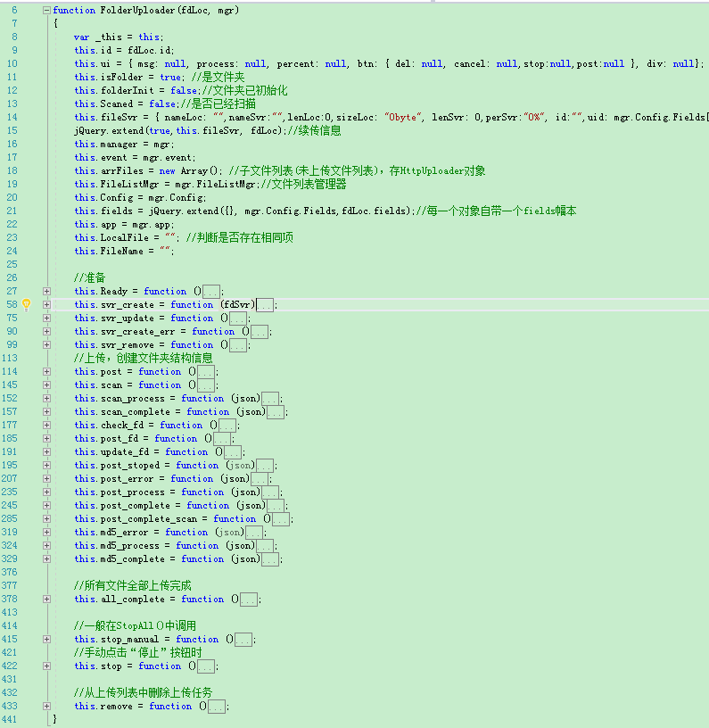
Task: Click the collapsed ellipsis box after this.stop
Action: (x=206, y=666)
